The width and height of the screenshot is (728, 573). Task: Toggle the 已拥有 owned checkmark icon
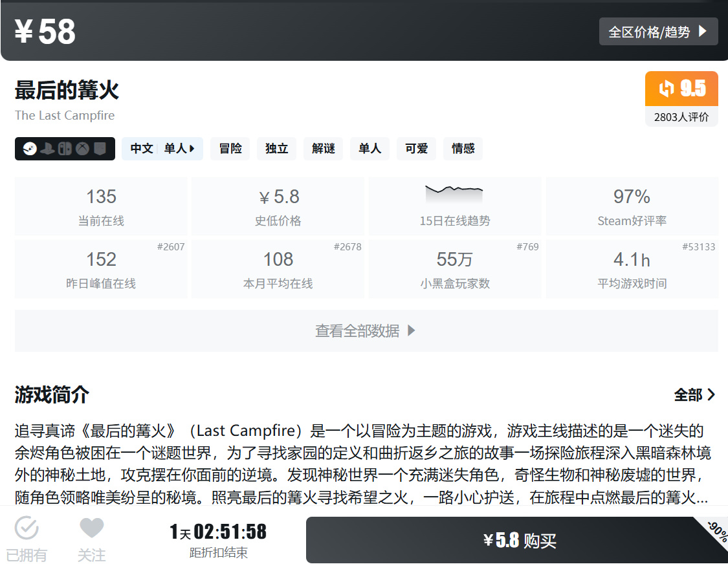coord(27,528)
